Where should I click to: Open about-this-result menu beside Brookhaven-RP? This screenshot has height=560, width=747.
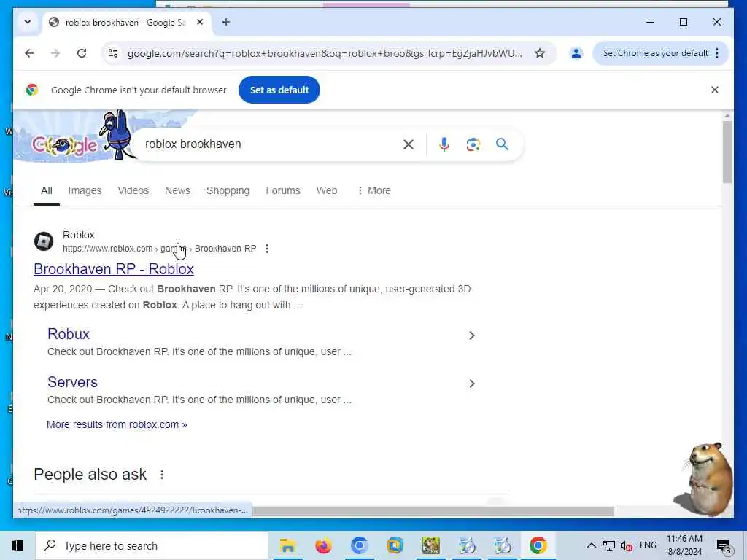pos(267,249)
